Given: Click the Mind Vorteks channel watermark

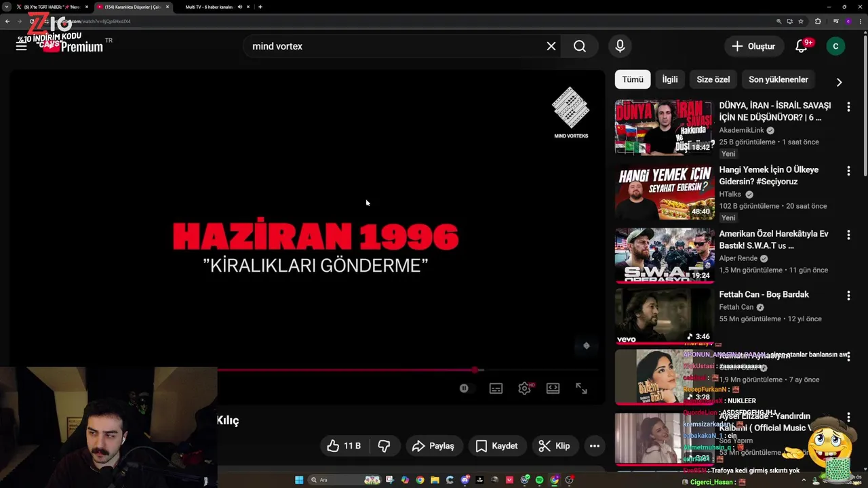Looking at the screenshot, I should [x=571, y=113].
